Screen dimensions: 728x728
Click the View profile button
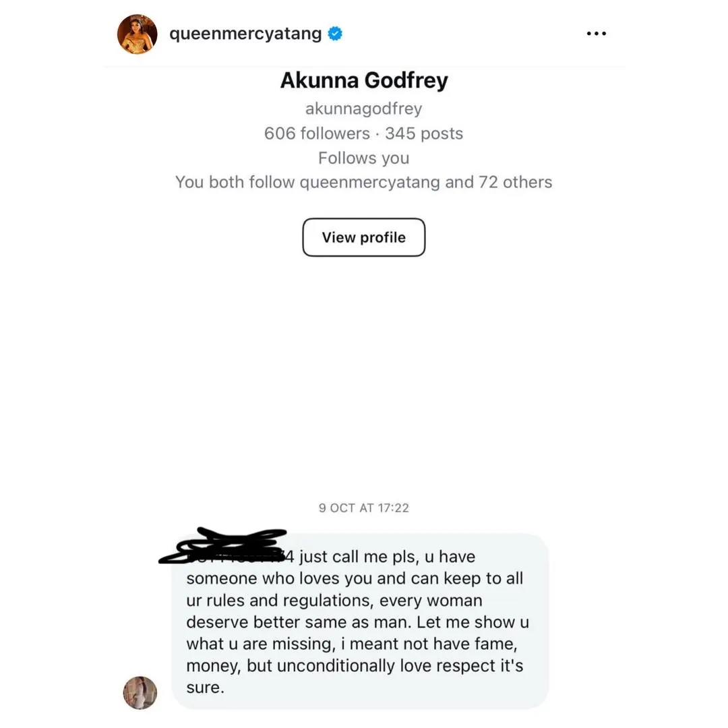363,237
